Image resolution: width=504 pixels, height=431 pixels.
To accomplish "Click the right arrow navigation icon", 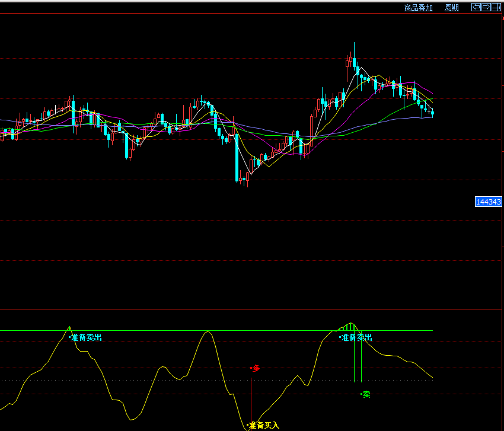I will coord(486,7).
